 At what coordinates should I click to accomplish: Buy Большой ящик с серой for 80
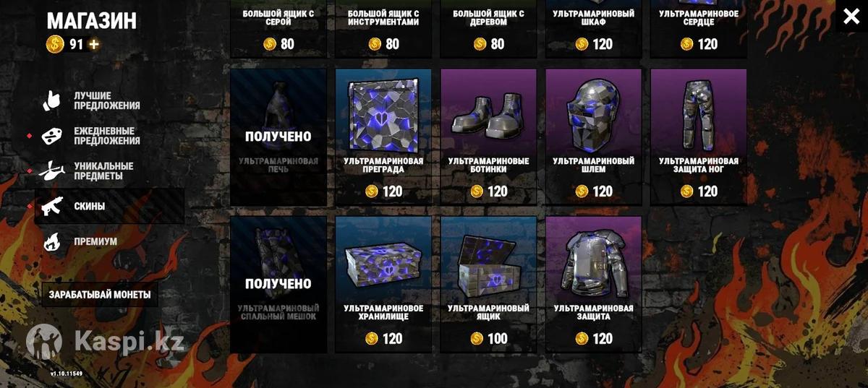(278, 44)
